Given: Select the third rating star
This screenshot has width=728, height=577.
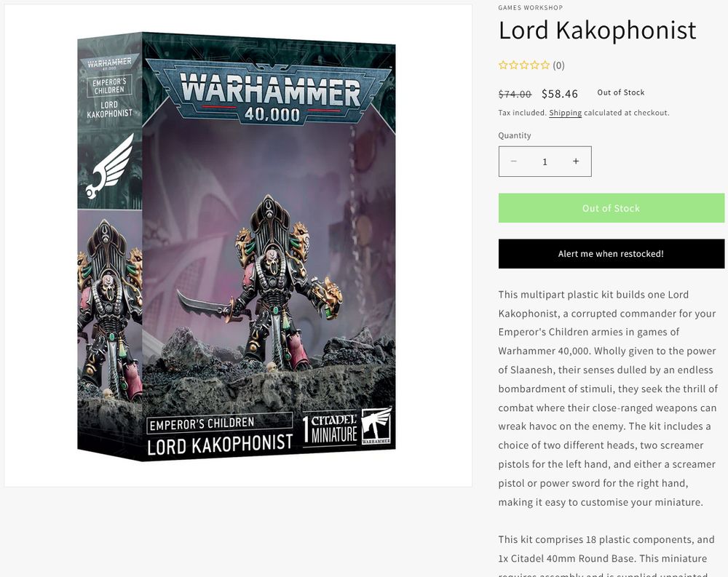Looking at the screenshot, I should (x=524, y=65).
